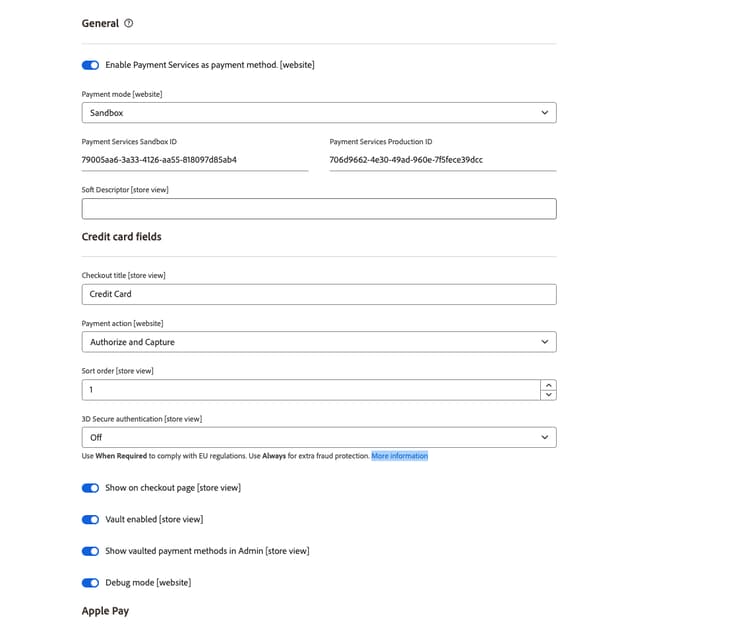This screenshot has width=750, height=629.
Task: Open the Payment mode dropdown
Action: (x=318, y=113)
